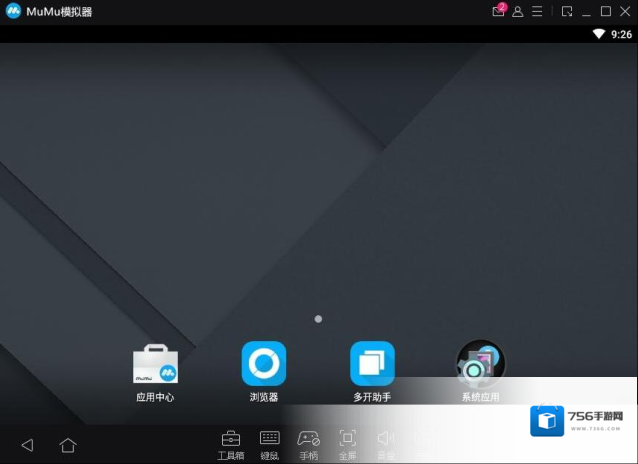
Task: Click the Wi-Fi status icon
Action: tap(598, 33)
